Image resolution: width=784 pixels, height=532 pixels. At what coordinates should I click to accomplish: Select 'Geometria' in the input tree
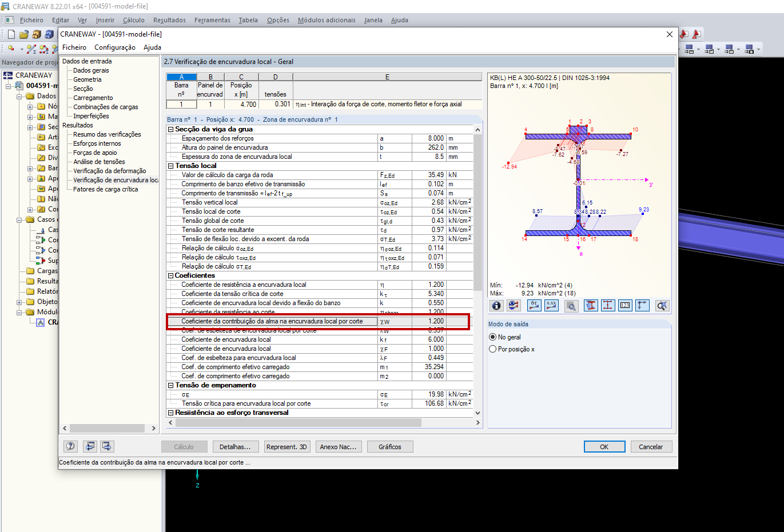click(x=87, y=79)
